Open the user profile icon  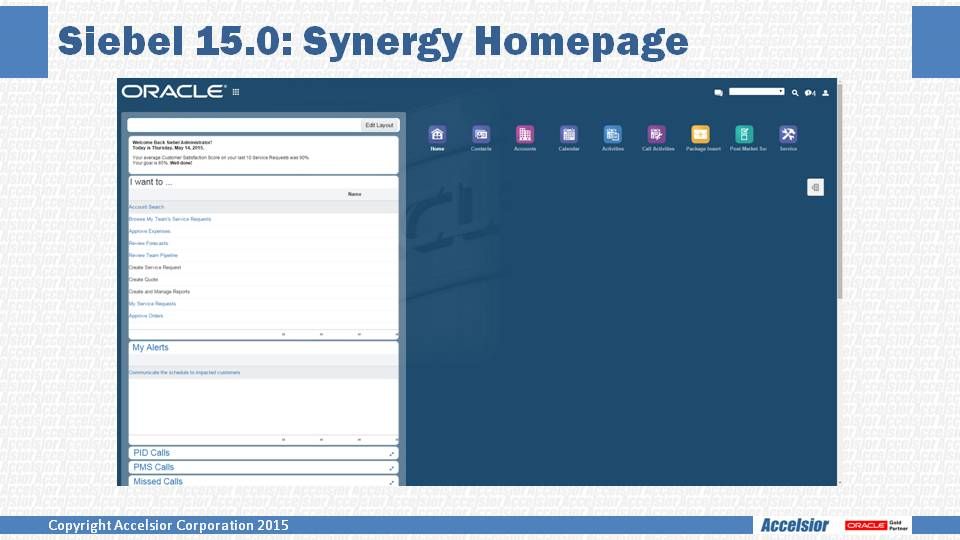pos(826,92)
